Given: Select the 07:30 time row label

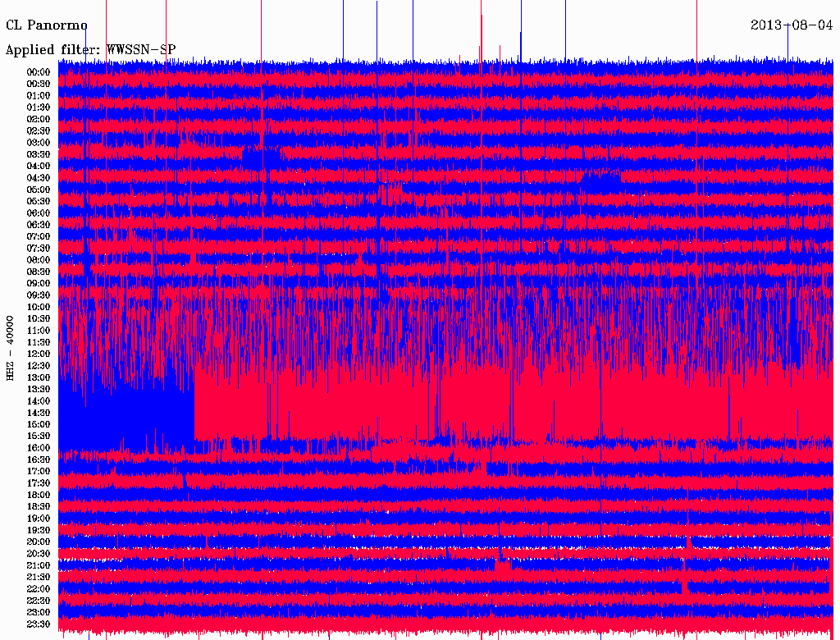Looking at the screenshot, I should click(x=39, y=249).
